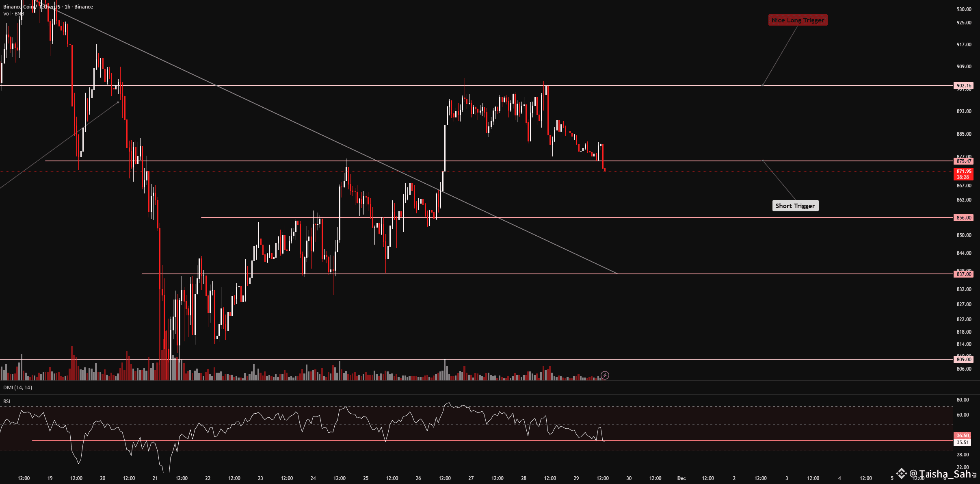This screenshot has height=484, width=980.
Task: Click the RSI 36.50 level tag
Action: [963, 436]
